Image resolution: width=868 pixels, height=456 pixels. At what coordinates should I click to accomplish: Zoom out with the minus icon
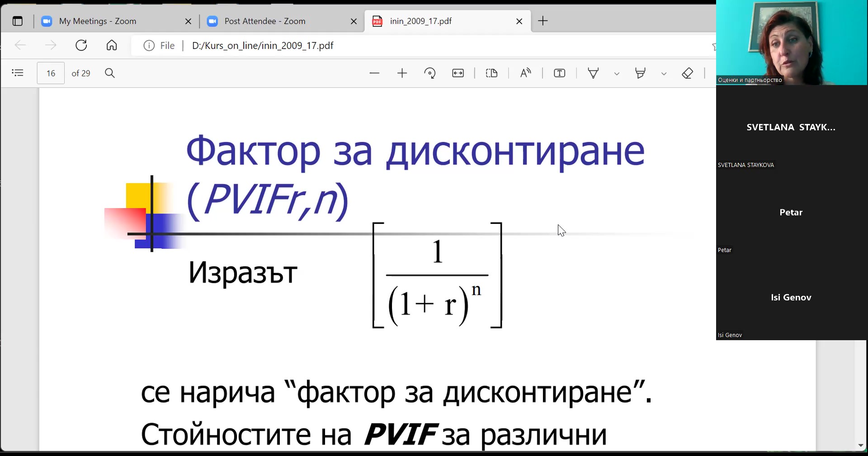click(374, 73)
